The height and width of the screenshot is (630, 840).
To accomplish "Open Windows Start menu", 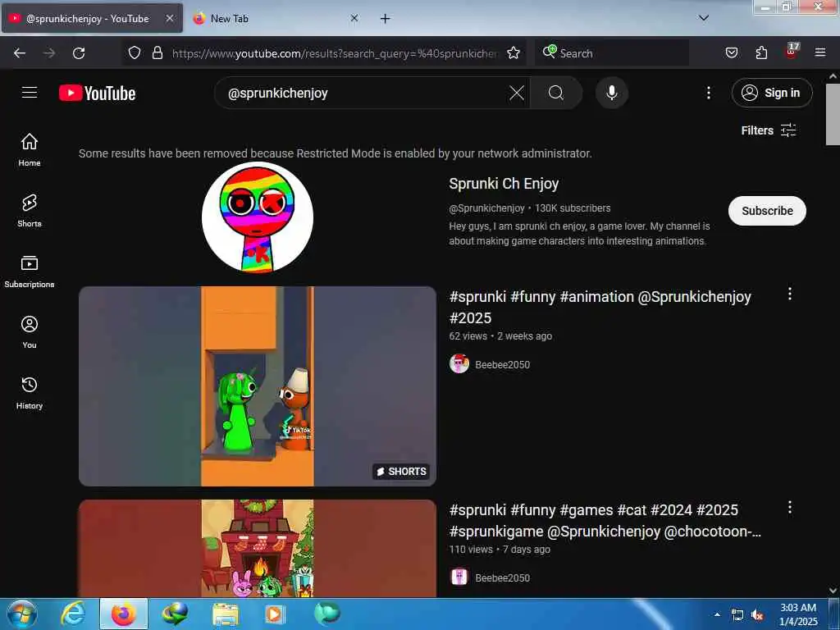I will tap(22, 614).
